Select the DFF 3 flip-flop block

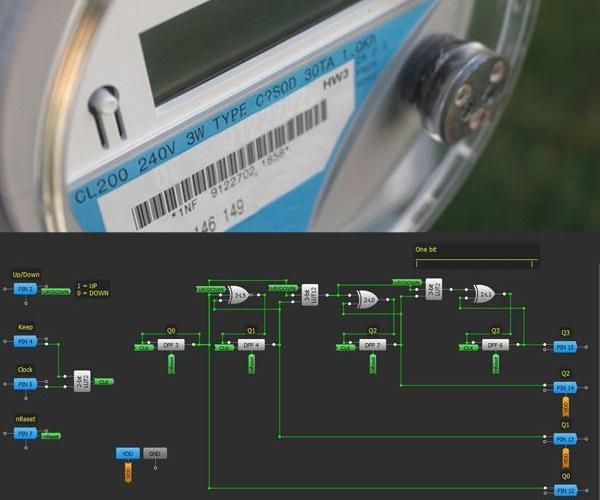(171, 345)
